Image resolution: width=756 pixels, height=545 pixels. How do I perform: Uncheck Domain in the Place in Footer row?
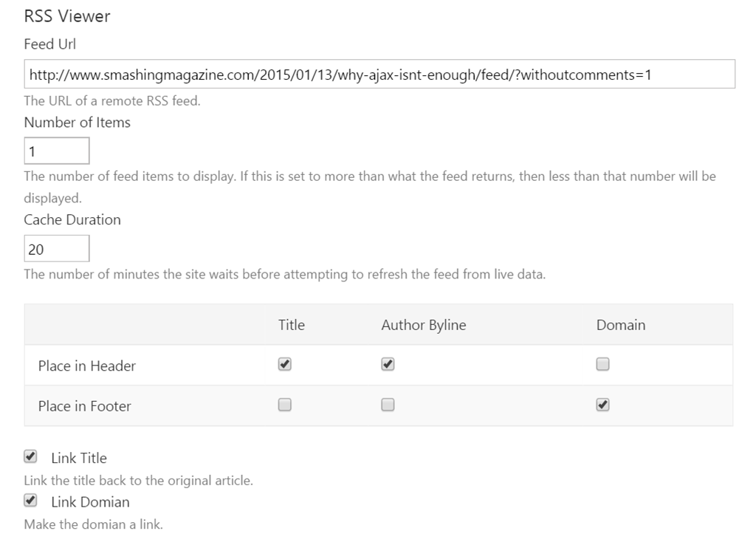pyautogui.click(x=602, y=405)
